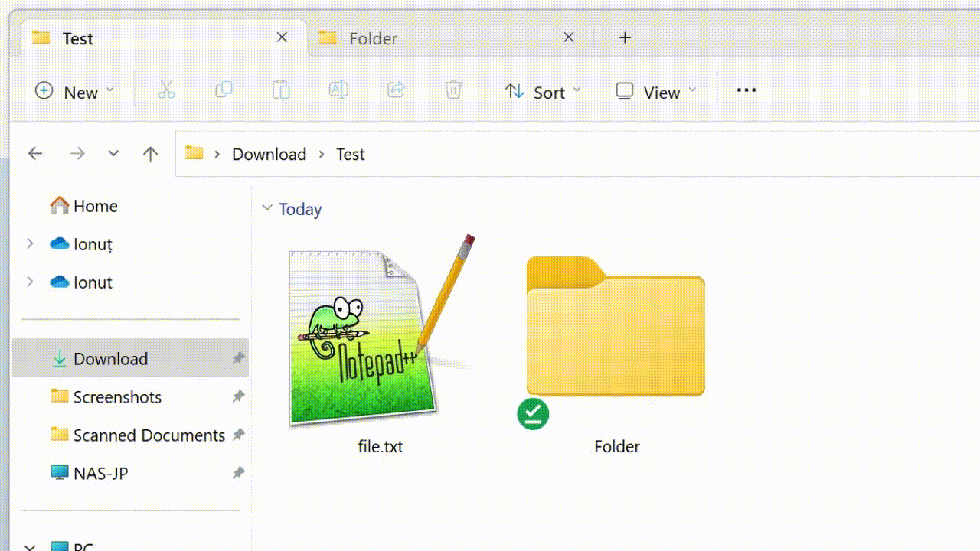Open the New dropdown menu
The image size is (980, 551).
(74, 92)
